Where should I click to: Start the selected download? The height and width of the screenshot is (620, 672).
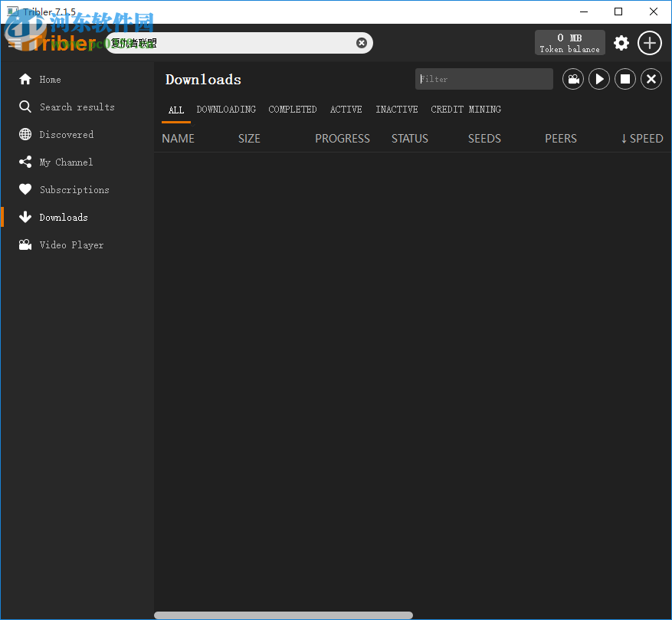(x=599, y=80)
